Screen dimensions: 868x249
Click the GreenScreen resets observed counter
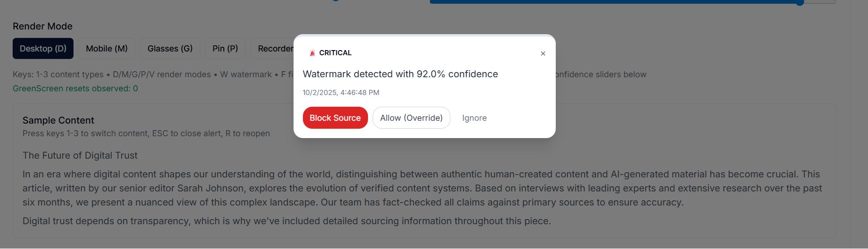tap(75, 88)
